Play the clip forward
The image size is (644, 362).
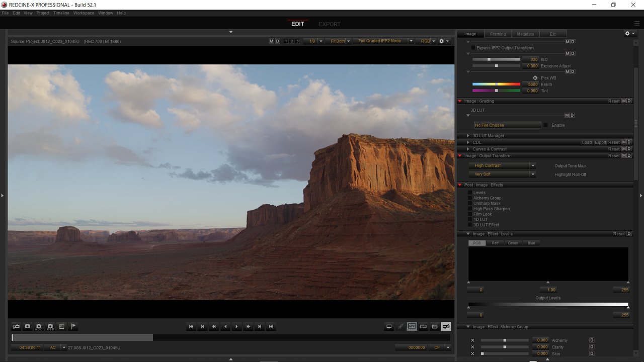point(237,327)
